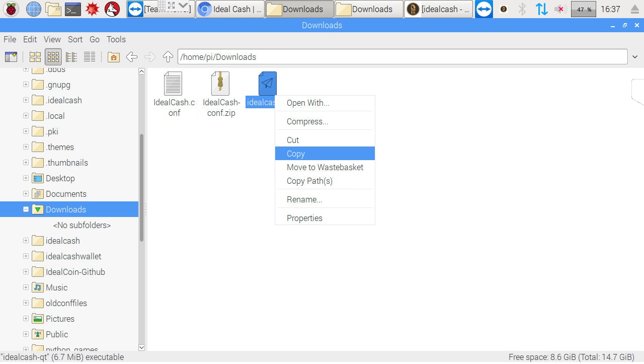This screenshot has height=364, width=644.
Task: Expand the .idealcash folder
Action: click(26, 100)
